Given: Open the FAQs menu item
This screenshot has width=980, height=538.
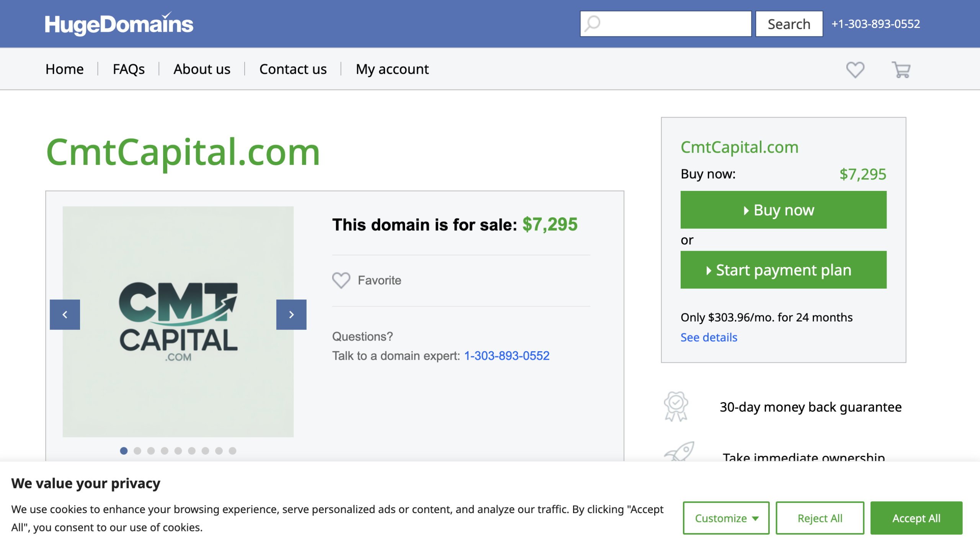Looking at the screenshot, I should point(129,69).
